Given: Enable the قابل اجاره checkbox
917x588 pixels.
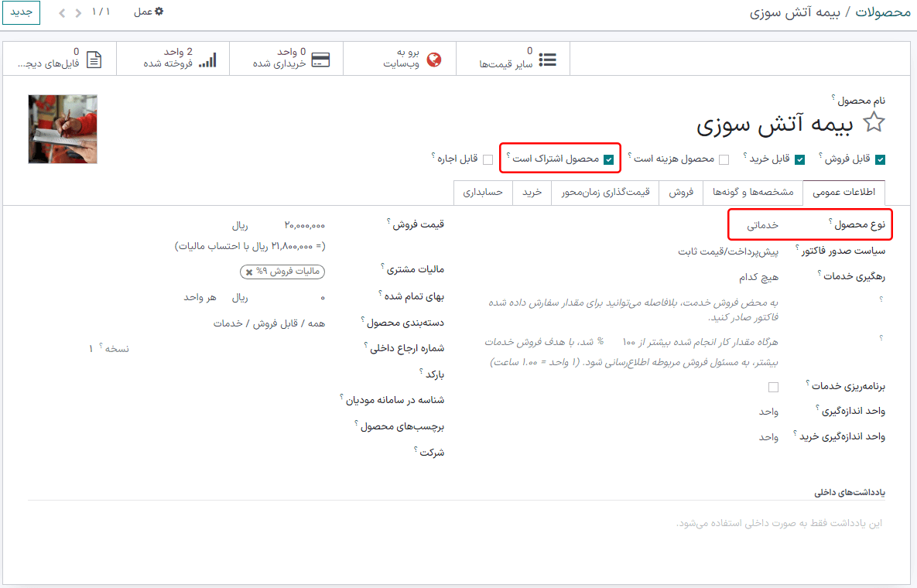Looking at the screenshot, I should [x=488, y=159].
